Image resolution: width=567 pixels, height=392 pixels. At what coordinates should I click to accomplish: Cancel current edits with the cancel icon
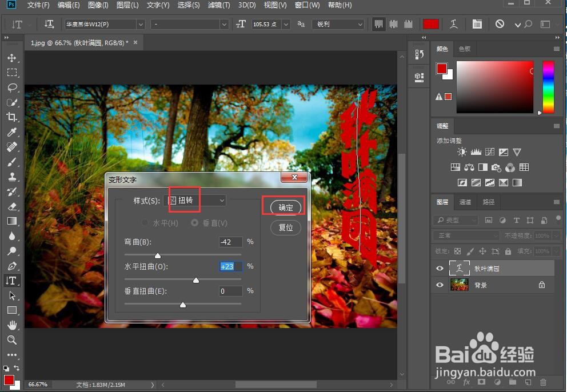point(500,24)
